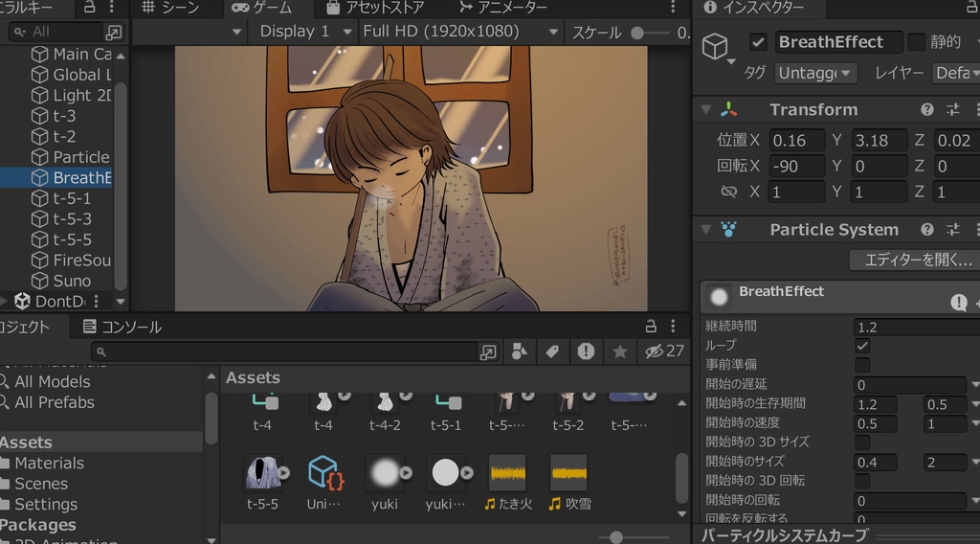
Task: Select t-5-3 in the hierarchy
Action: tap(60, 219)
